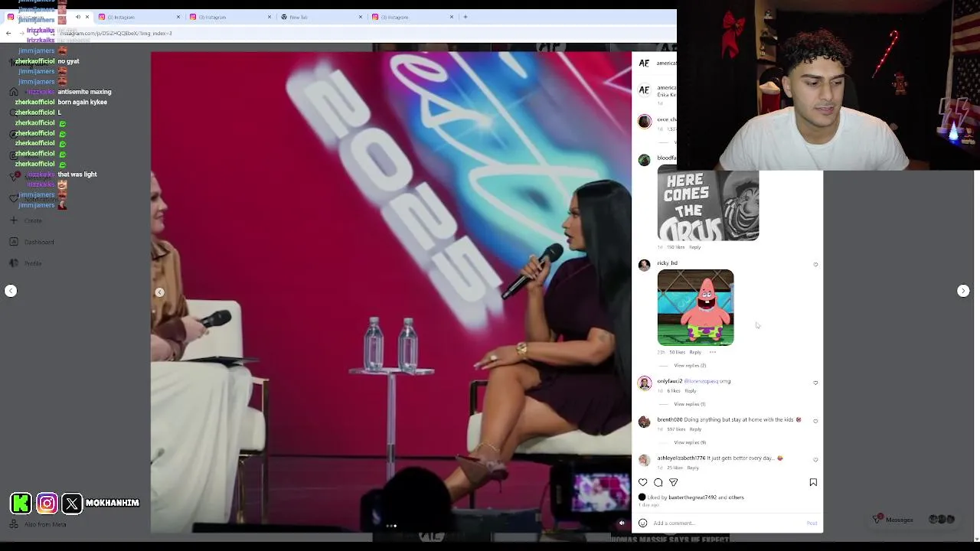View 50 likes on ricky_hd's comment
Viewport: 980px width, 551px height.
coord(678,352)
